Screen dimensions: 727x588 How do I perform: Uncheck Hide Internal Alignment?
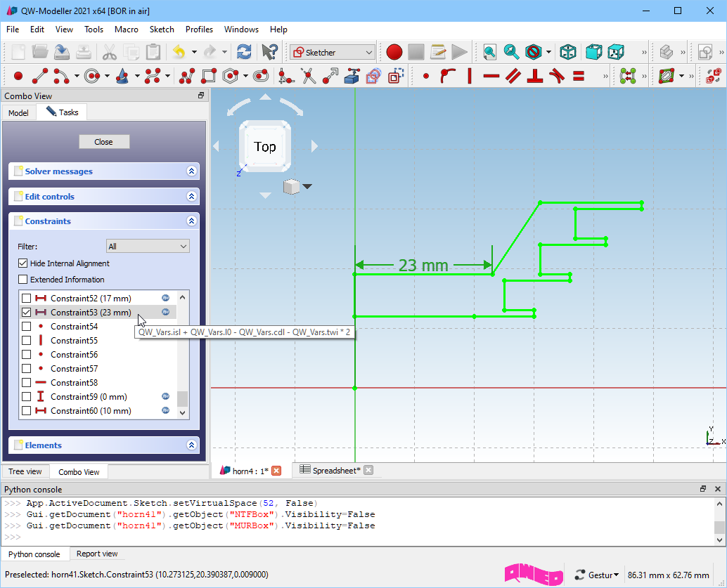[x=22, y=263]
